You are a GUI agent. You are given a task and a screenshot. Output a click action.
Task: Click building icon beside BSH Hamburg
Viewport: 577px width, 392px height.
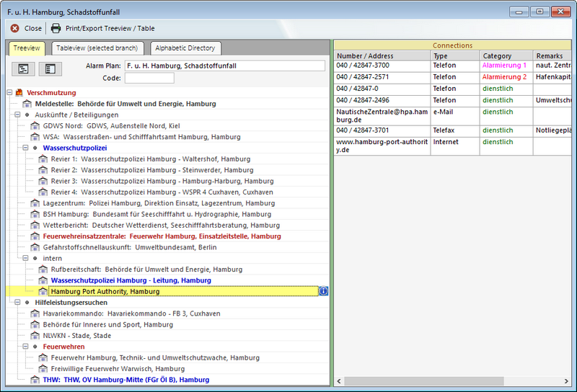pyautogui.click(x=35, y=214)
